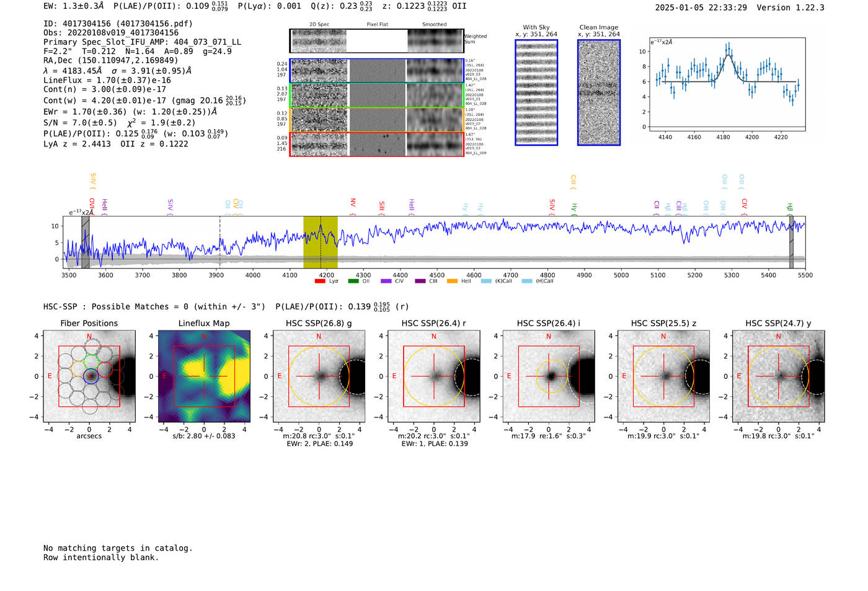868x591 pixels.
Task: Open the HSC SSP(26.4) i cutout
Action: [x=549, y=376]
